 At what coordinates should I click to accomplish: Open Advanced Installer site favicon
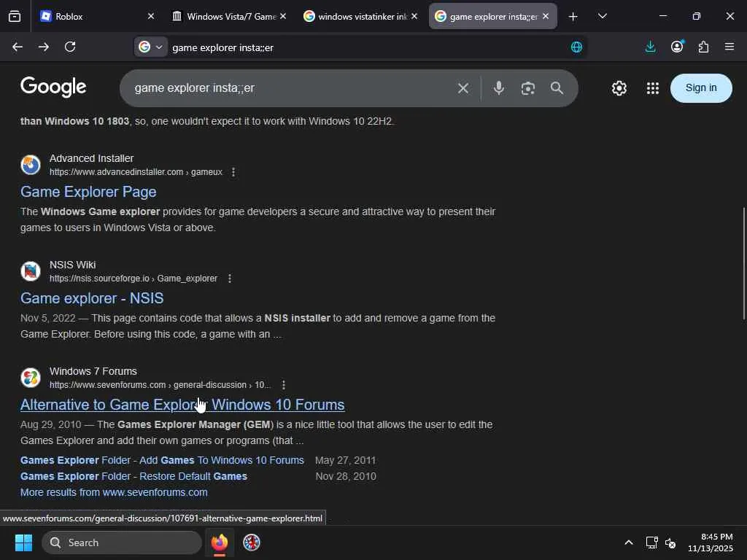(31, 165)
